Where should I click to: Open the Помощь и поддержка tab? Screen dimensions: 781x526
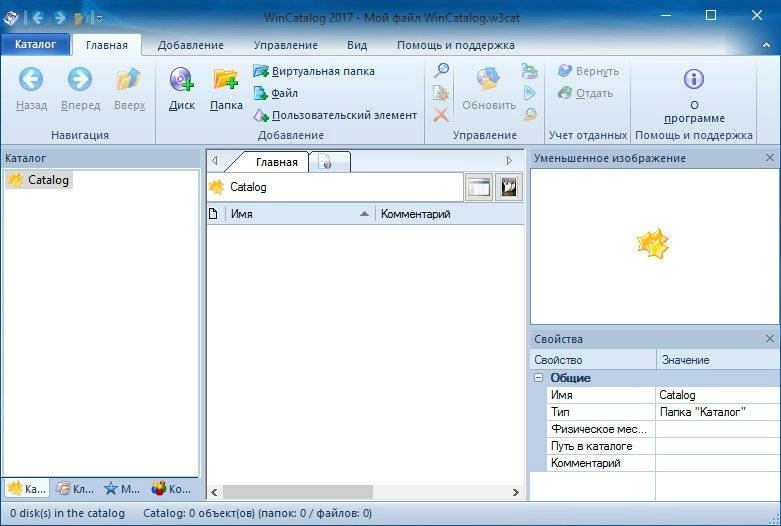click(456, 45)
